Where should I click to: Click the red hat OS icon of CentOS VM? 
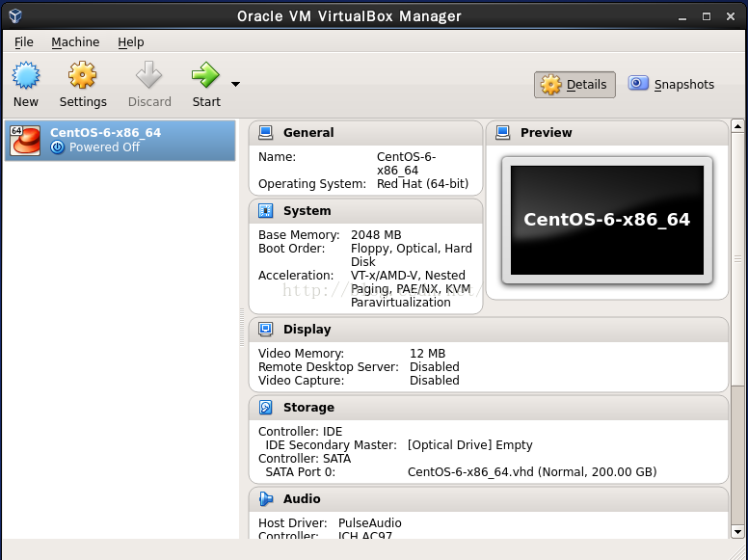(x=25, y=140)
